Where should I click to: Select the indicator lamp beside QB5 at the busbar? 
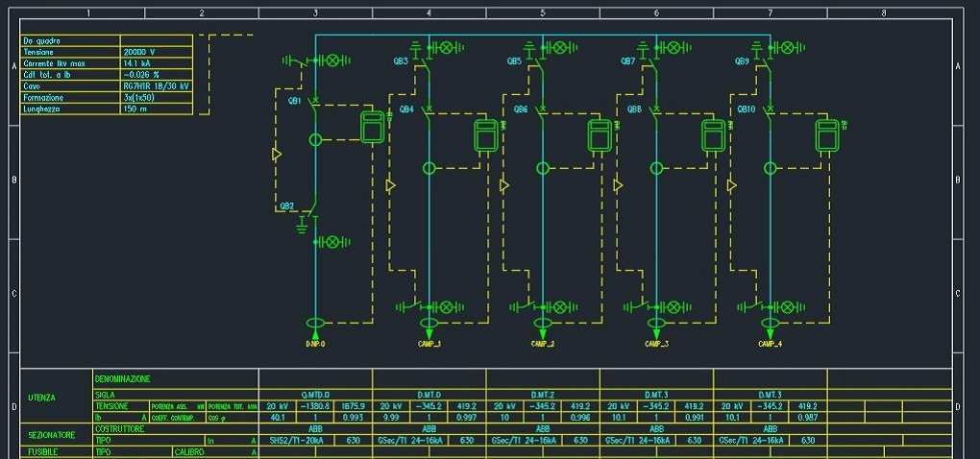[561, 47]
